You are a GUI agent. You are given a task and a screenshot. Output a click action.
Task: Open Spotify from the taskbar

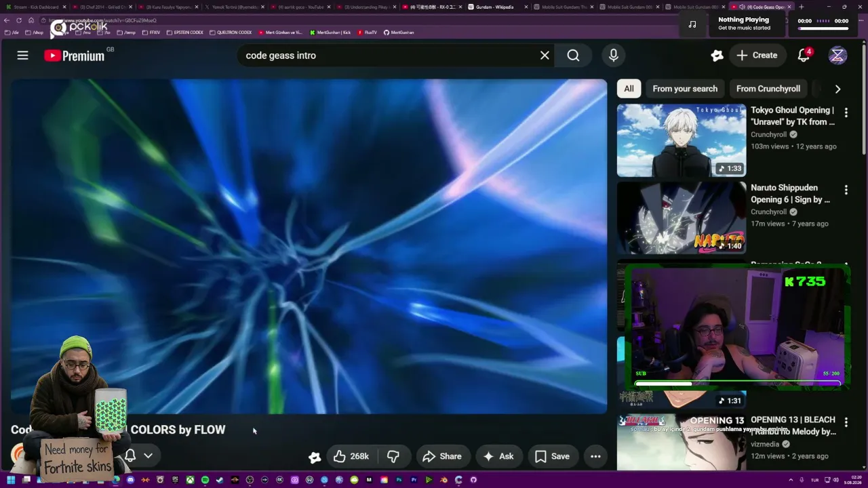point(205,480)
